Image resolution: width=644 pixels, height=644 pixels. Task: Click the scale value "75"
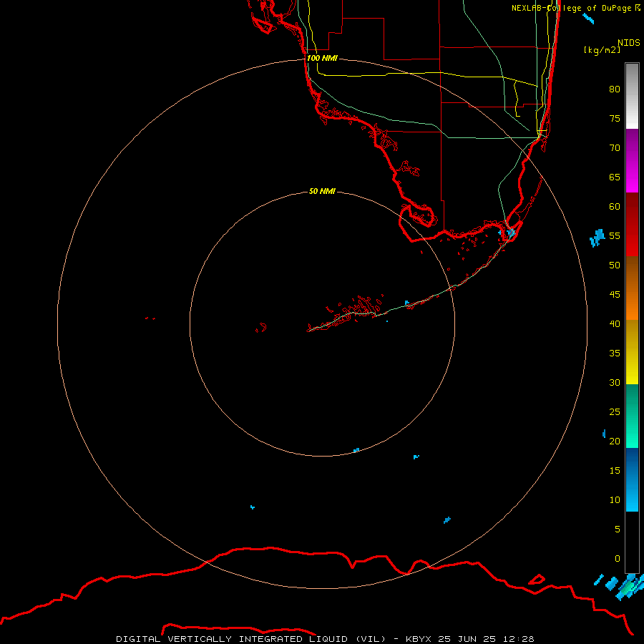pyautogui.click(x=615, y=118)
